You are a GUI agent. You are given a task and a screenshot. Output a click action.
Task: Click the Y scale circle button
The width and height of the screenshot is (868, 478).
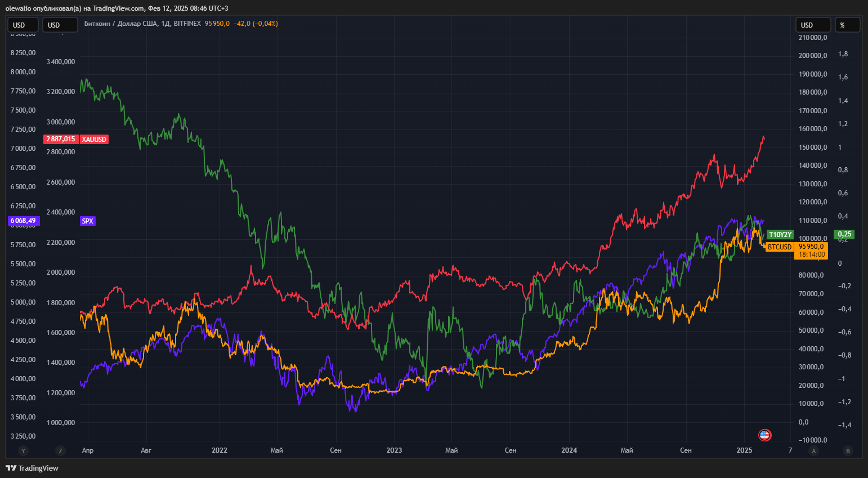point(23,450)
